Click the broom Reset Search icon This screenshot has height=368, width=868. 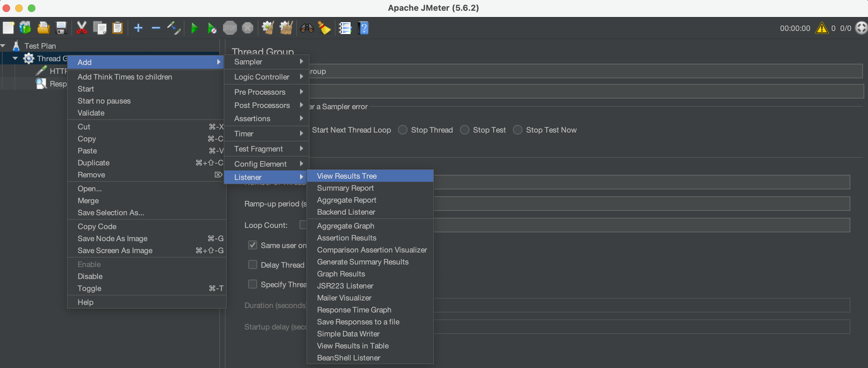coord(324,28)
